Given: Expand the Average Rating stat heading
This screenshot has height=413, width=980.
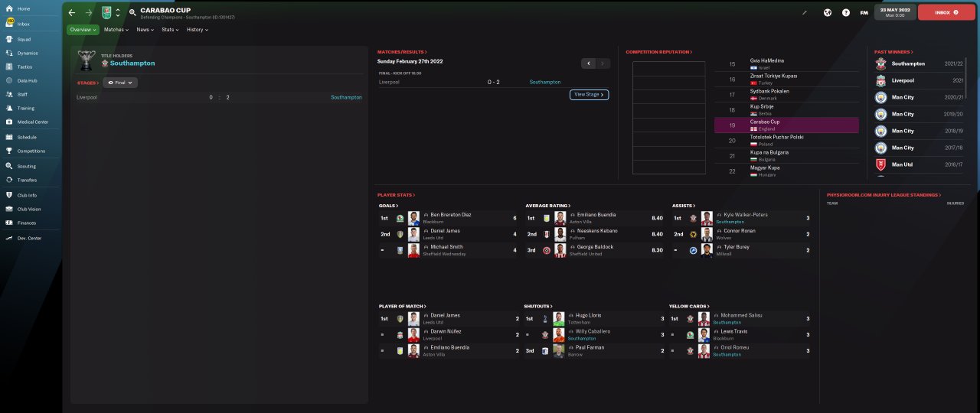Looking at the screenshot, I should pyautogui.click(x=547, y=206).
